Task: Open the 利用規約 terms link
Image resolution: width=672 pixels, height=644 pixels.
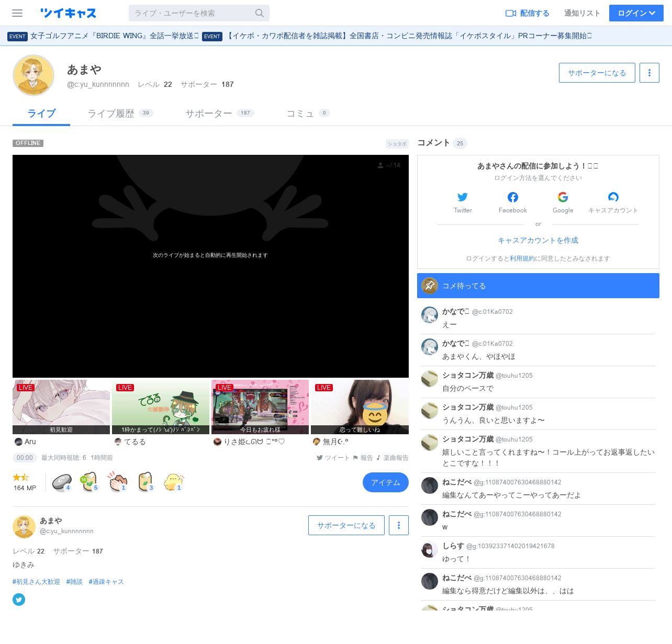Action: (522, 258)
